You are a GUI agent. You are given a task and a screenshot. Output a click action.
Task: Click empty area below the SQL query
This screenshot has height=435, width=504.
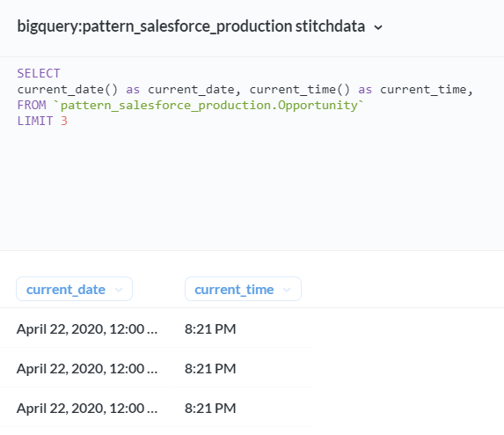[x=252, y=187]
